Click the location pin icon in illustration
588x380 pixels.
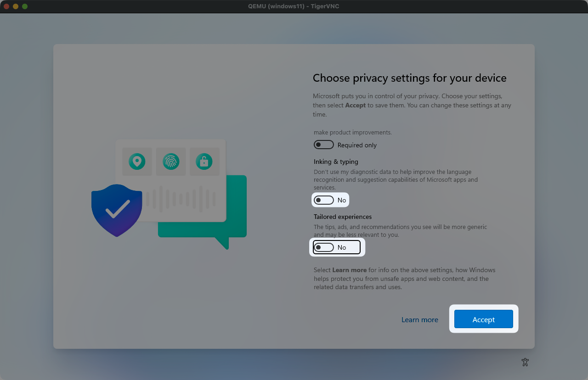[137, 162]
